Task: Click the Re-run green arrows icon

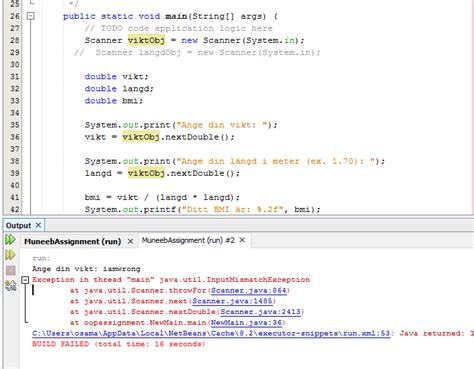Action: pos(10,239)
